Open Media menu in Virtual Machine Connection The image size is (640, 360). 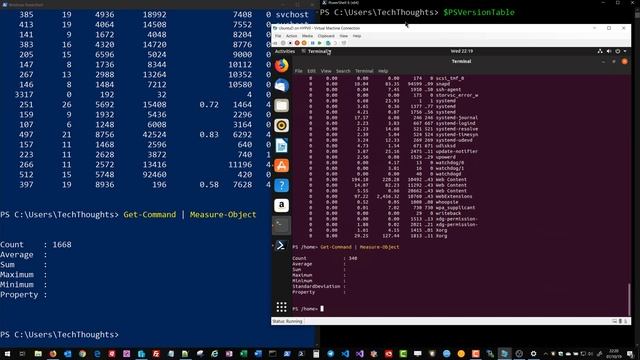click(x=307, y=36)
